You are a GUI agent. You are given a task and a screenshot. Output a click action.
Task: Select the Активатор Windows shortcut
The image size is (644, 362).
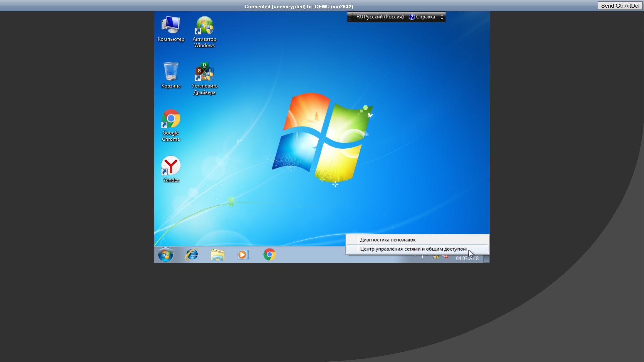(204, 32)
